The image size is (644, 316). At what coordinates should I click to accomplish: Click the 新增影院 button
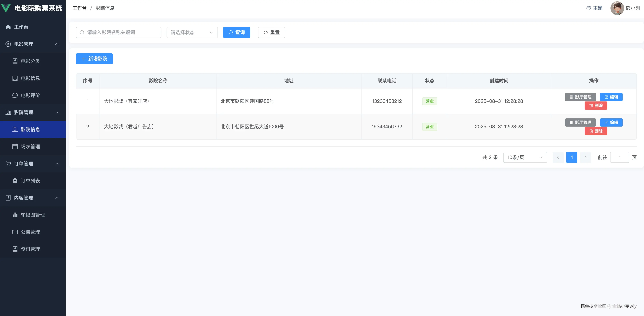point(94,58)
